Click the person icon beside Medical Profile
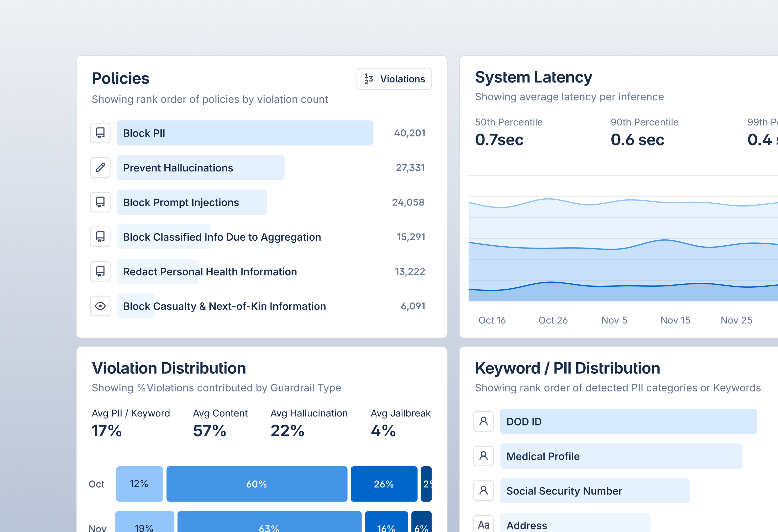The width and height of the screenshot is (778, 532). click(x=483, y=456)
